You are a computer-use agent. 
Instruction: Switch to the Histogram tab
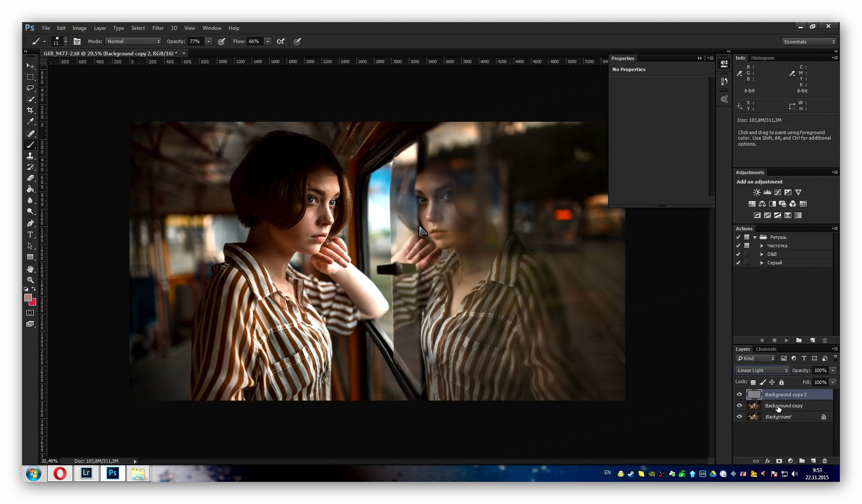pyautogui.click(x=762, y=58)
